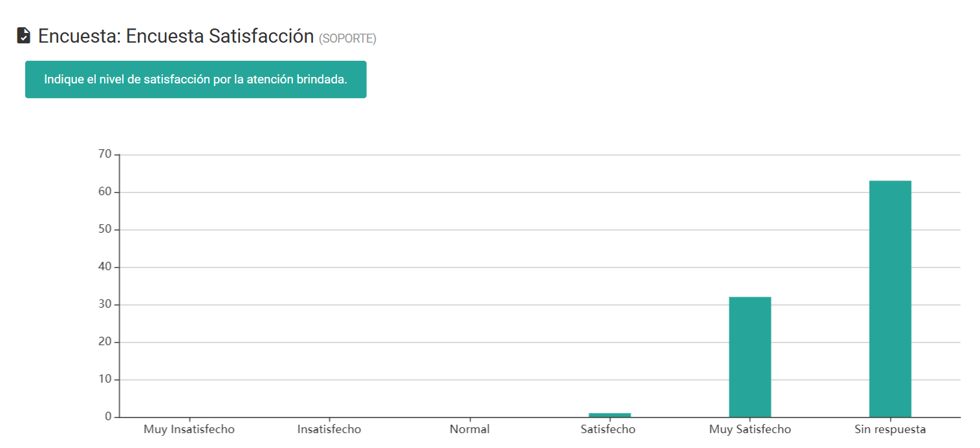Click the '10' y-axis tick label
Screen dimensions: 980x448
tap(106, 379)
